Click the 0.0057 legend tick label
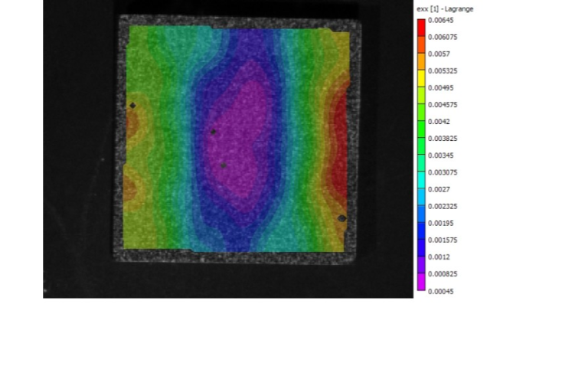The image size is (588, 376). pos(439,54)
